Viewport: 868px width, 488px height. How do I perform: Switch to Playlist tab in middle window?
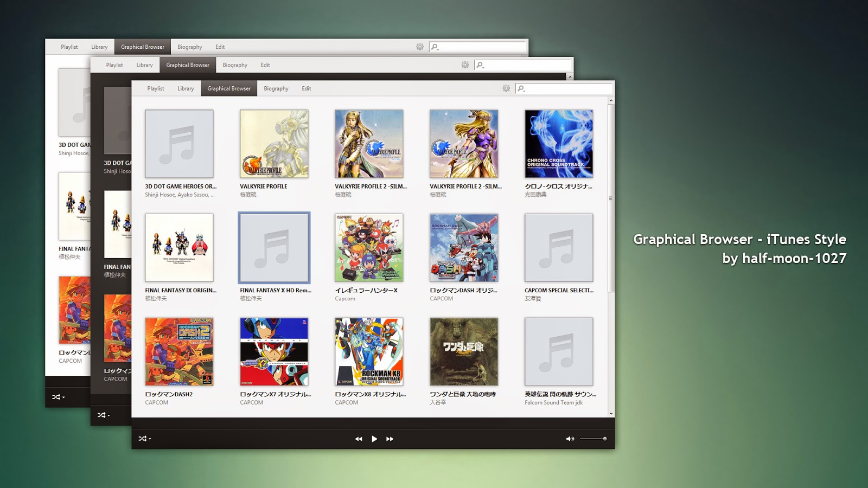click(x=114, y=65)
